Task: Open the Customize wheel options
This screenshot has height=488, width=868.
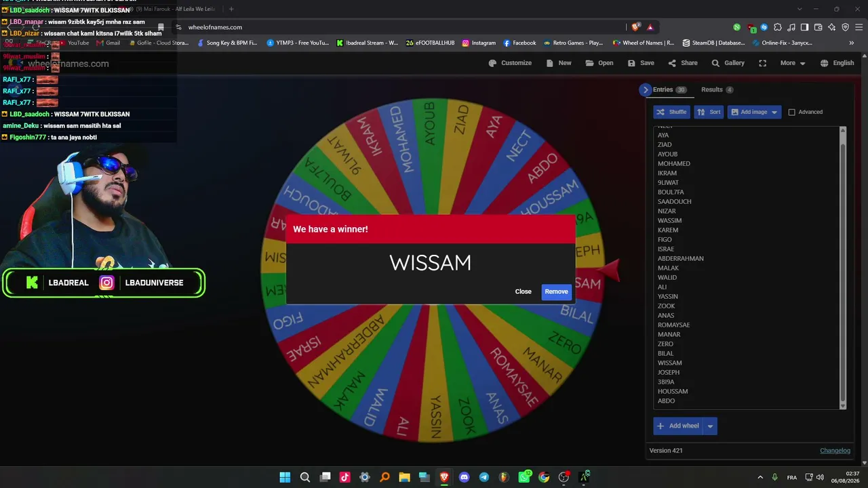Action: point(510,63)
